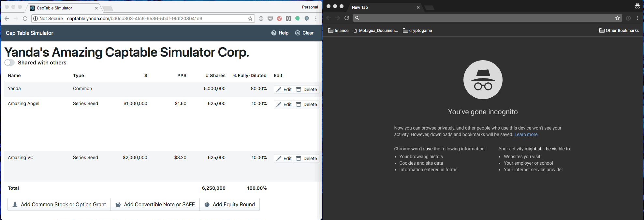Viewport: 644px width, 220px height.
Task: Click the Amazing Angel name cell
Action: [x=23, y=103]
